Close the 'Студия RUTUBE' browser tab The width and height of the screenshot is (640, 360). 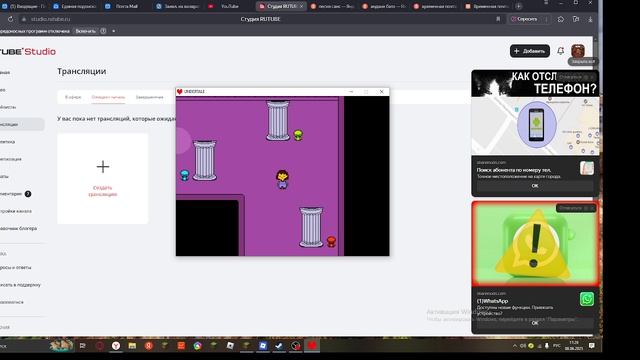[x=301, y=6]
